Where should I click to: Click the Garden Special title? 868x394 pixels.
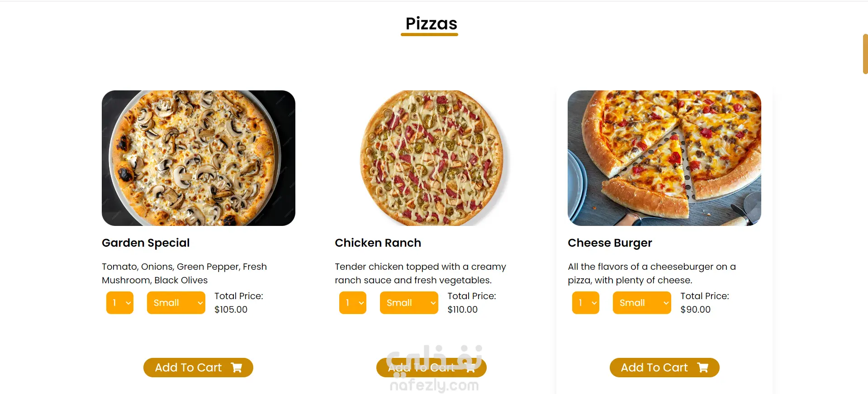tap(146, 243)
